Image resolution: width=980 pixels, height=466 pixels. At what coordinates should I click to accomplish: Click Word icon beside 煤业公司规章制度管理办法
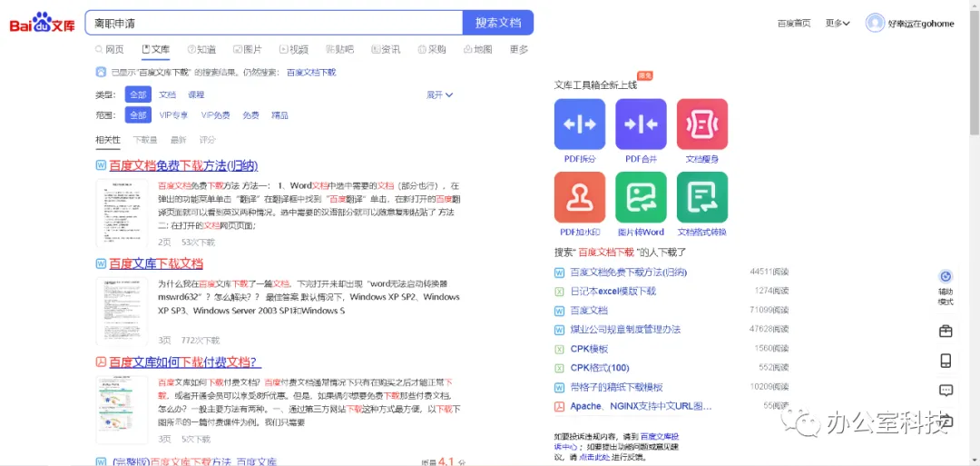[x=559, y=330]
